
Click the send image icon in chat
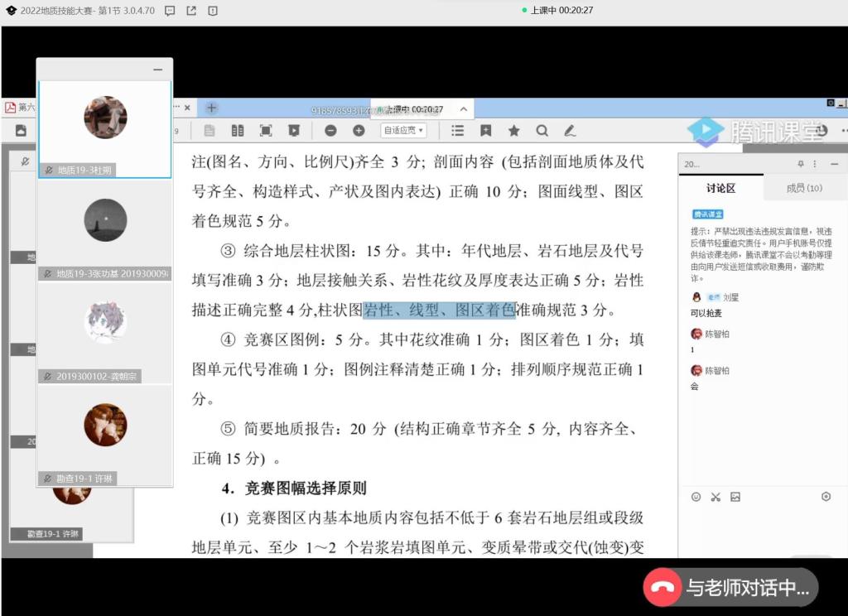click(x=735, y=497)
